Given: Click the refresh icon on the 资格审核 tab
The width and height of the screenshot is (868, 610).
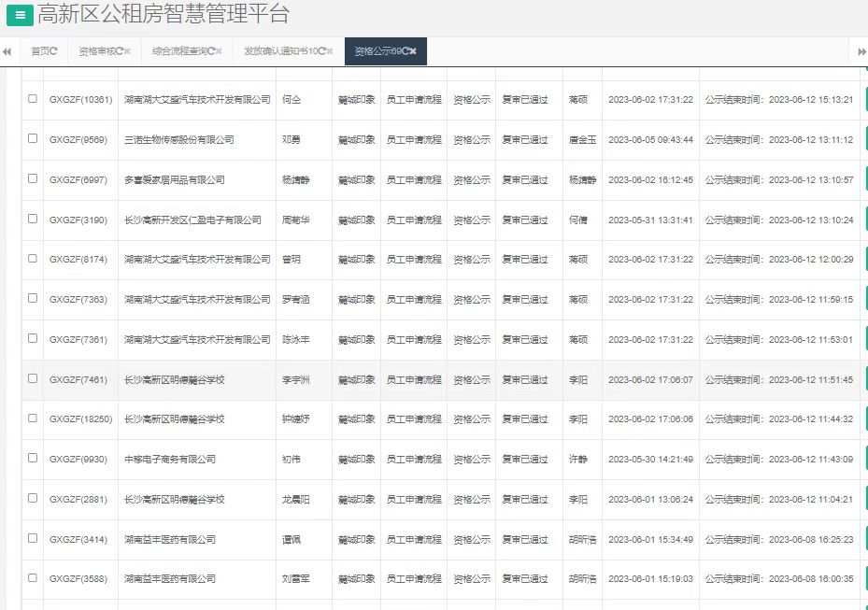Looking at the screenshot, I should point(119,51).
